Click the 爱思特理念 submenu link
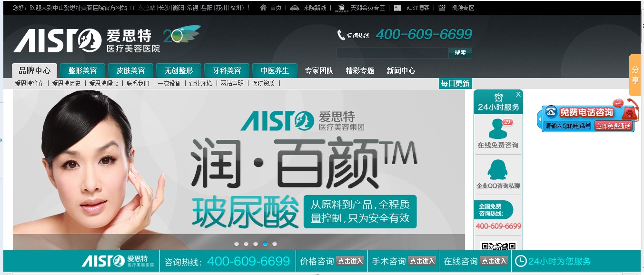The image size is (644, 275). coord(103,83)
